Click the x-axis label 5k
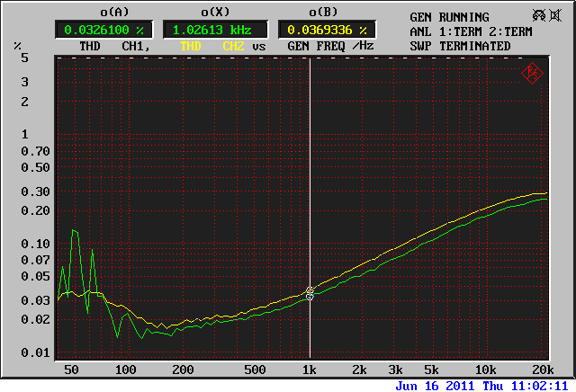The image size is (576, 392). pos(431,370)
